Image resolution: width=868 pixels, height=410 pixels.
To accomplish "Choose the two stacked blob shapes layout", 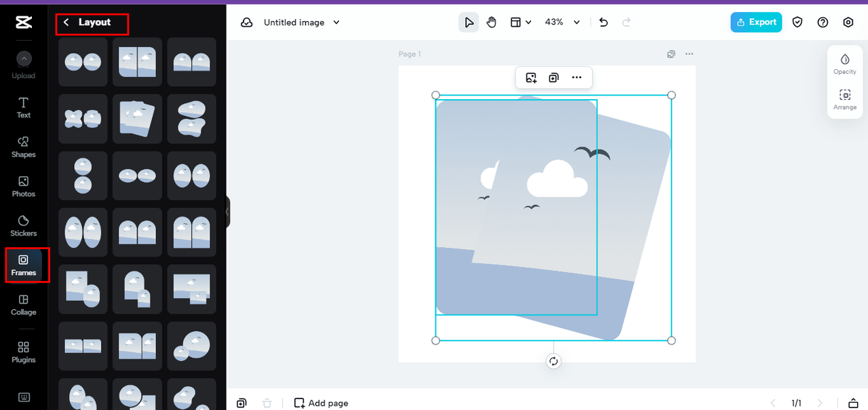I will pyautogui.click(x=192, y=119).
